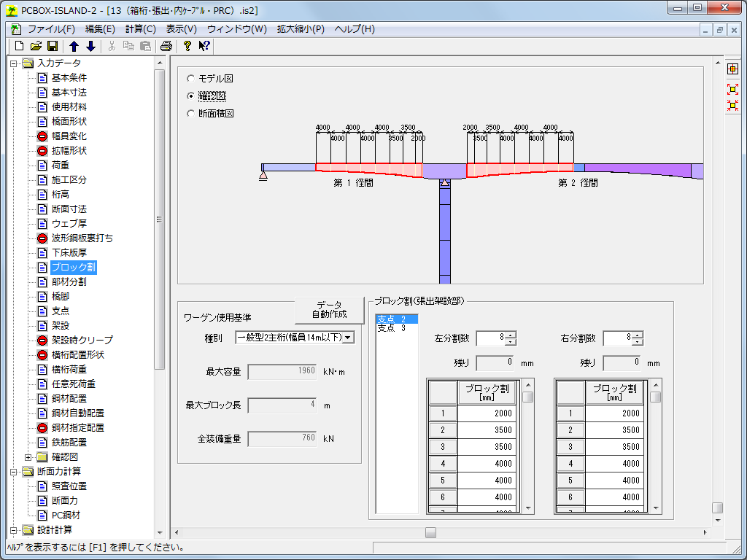Collapse the 断面力計算 tree node

point(14,472)
